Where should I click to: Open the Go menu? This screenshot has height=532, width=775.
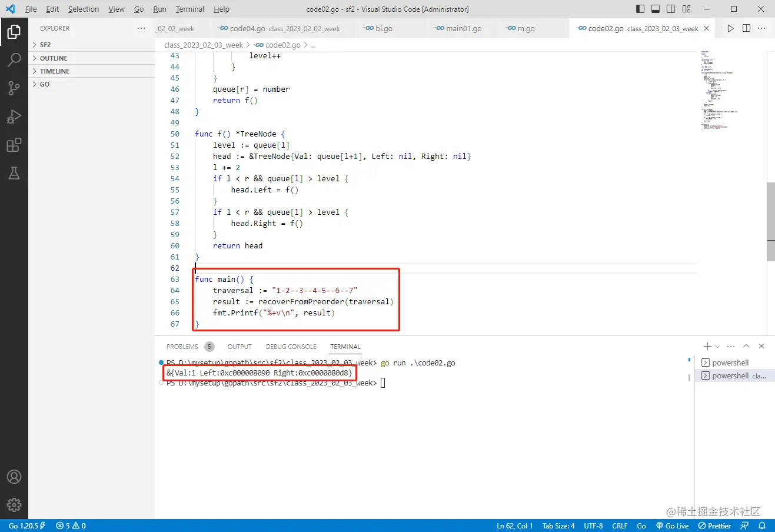click(139, 9)
